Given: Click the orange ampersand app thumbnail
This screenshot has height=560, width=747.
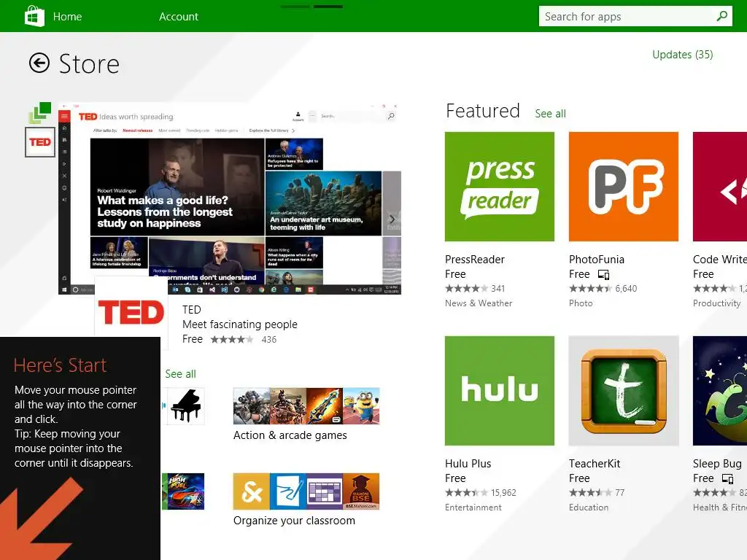Looking at the screenshot, I should point(252,491).
